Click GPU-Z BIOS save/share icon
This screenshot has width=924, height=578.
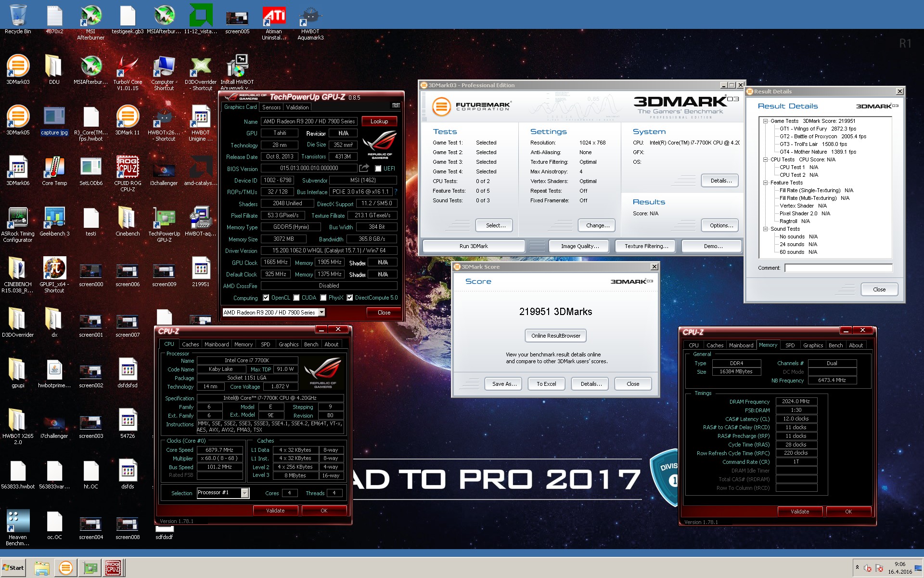(364, 168)
